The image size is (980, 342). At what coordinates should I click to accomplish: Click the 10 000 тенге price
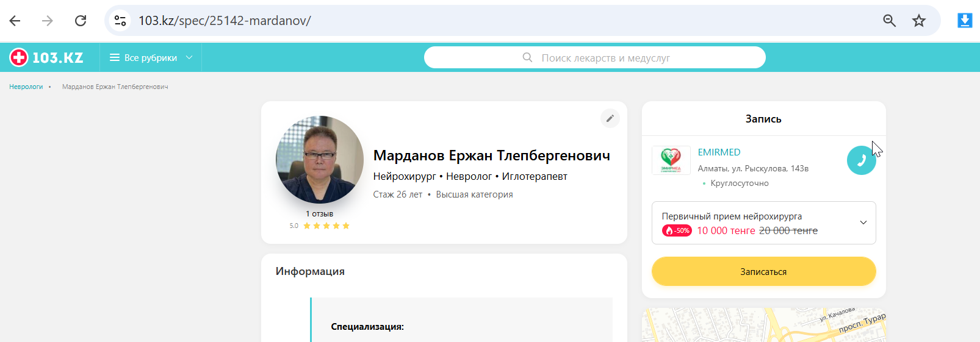pyautogui.click(x=726, y=230)
